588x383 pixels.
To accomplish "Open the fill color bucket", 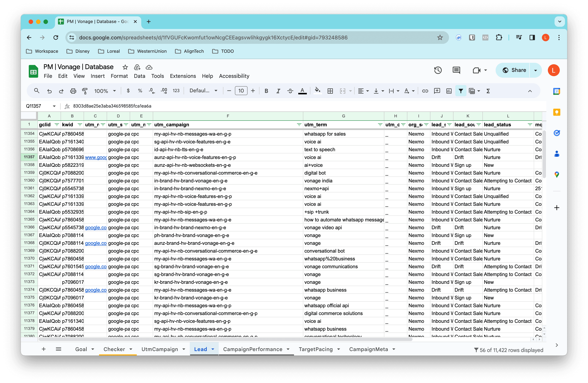I will [317, 91].
